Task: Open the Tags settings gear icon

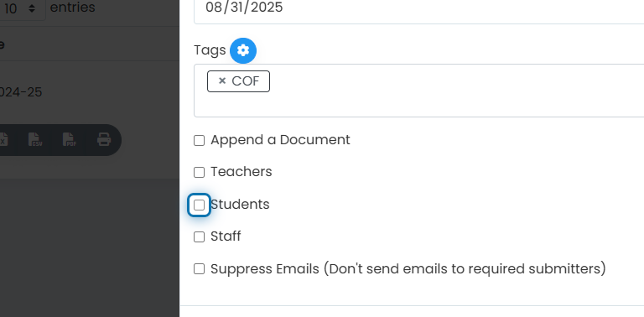Action: [243, 50]
